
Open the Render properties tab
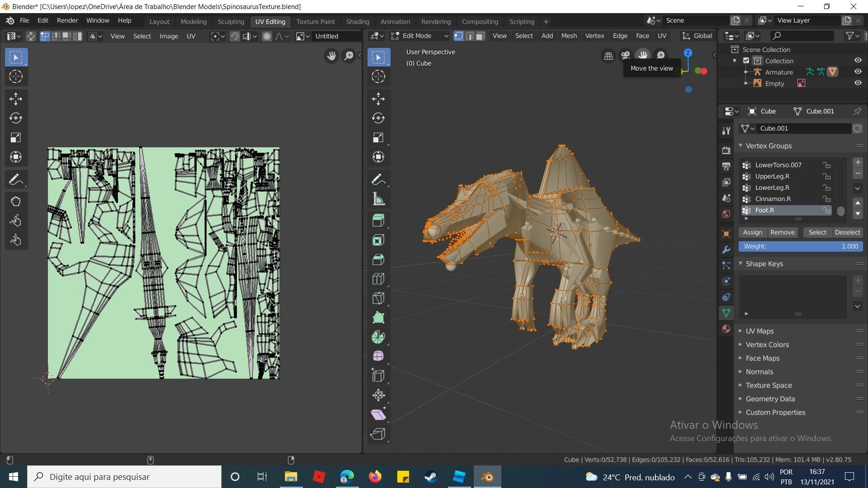726,150
